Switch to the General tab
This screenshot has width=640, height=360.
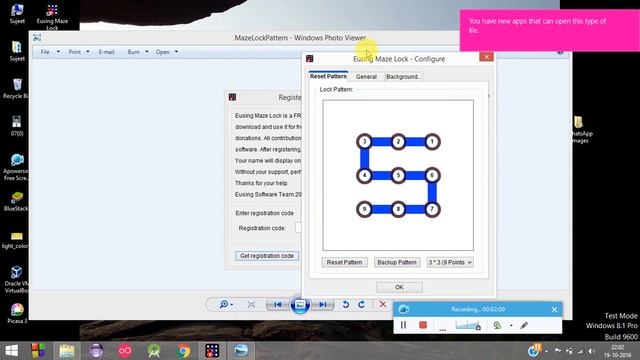[366, 76]
